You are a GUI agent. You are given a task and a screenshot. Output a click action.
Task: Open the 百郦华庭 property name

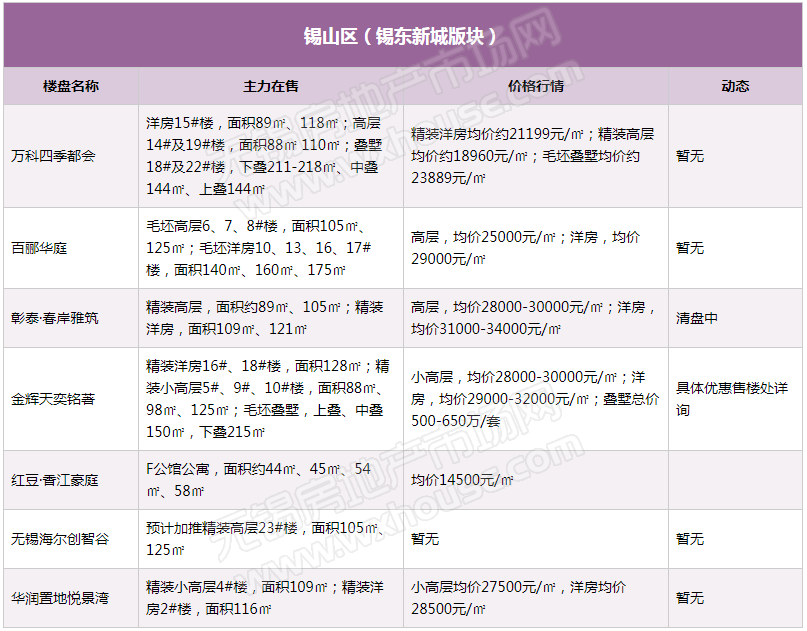(40, 248)
